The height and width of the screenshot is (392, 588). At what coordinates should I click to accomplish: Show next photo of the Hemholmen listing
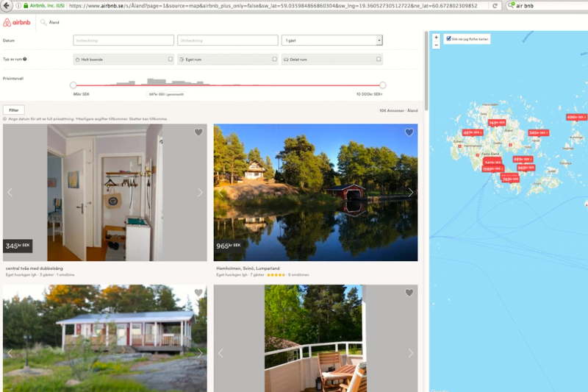pyautogui.click(x=410, y=193)
